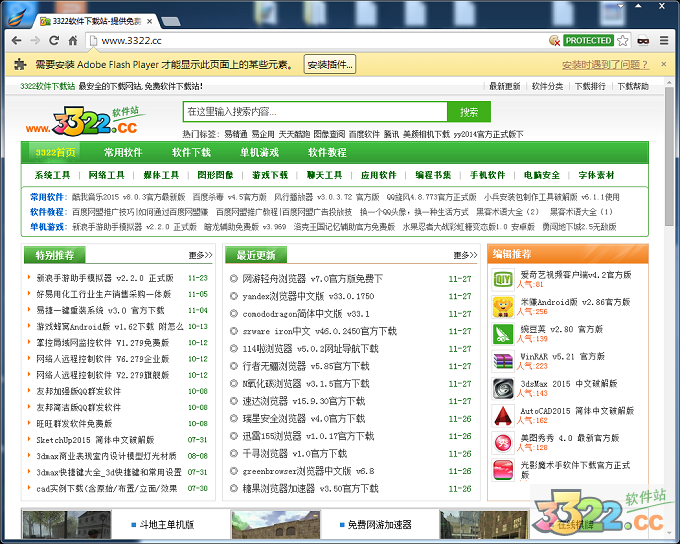Image resolution: width=680 pixels, height=544 pixels.
Task: Open the 常用软件 navigation tab
Action: click(x=123, y=152)
